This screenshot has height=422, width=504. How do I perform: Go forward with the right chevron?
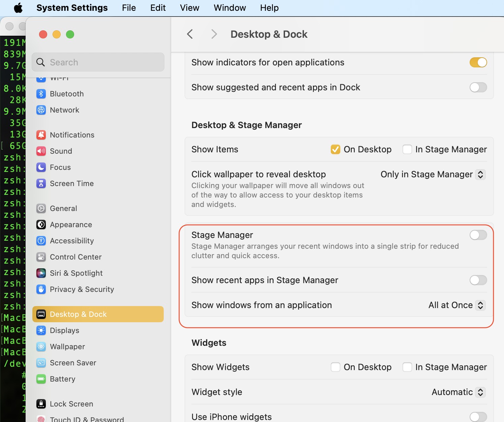214,34
